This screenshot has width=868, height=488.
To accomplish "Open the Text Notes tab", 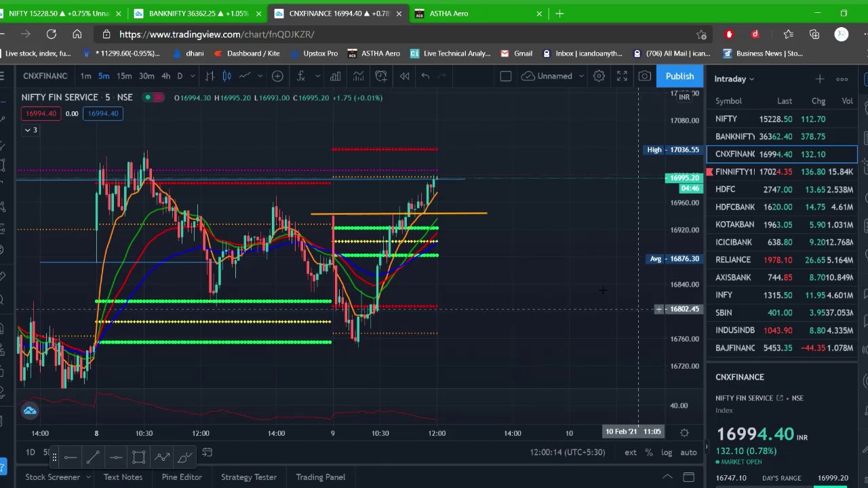I will [123, 477].
